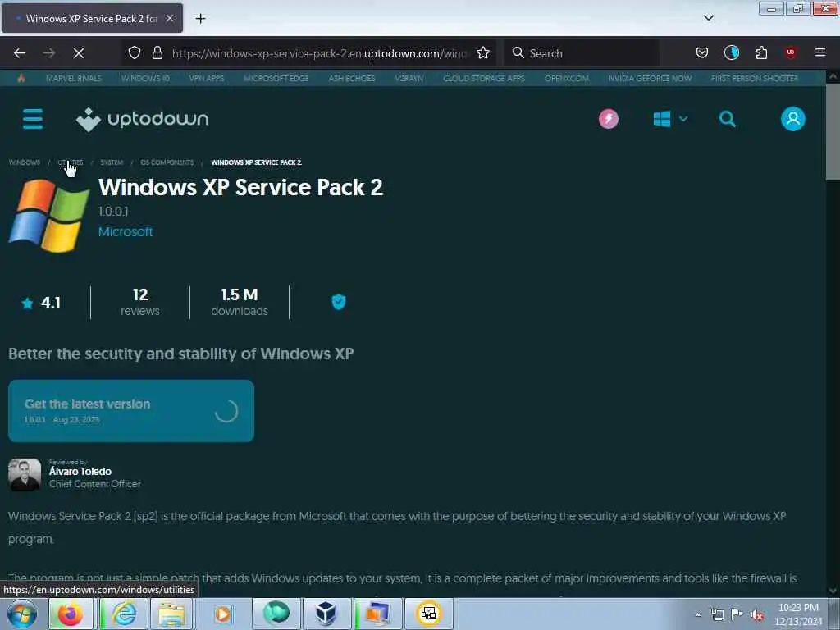
Task: Open the pink lightning bolt icon
Action: pyautogui.click(x=608, y=119)
